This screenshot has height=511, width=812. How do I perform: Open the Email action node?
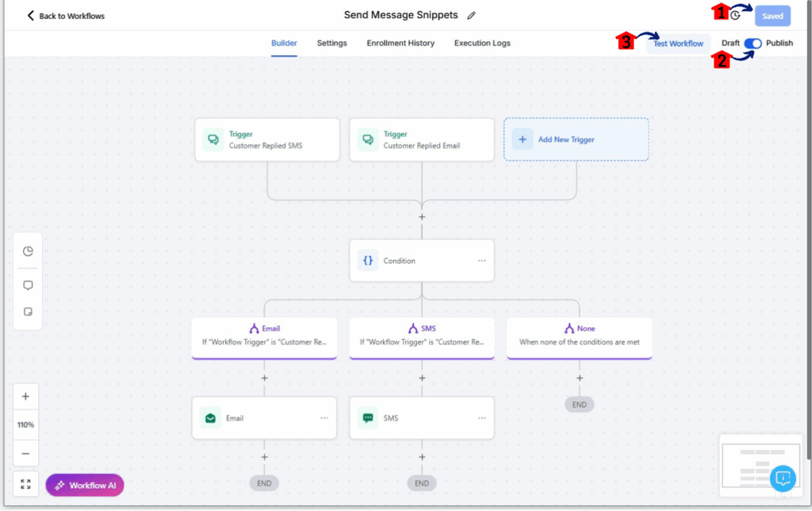click(x=264, y=418)
